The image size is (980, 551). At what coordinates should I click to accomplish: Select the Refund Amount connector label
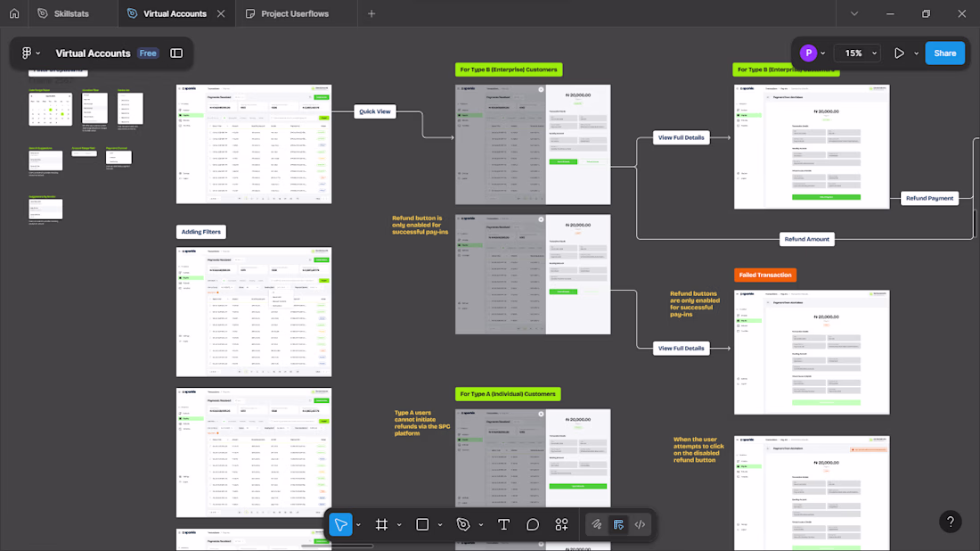807,239
